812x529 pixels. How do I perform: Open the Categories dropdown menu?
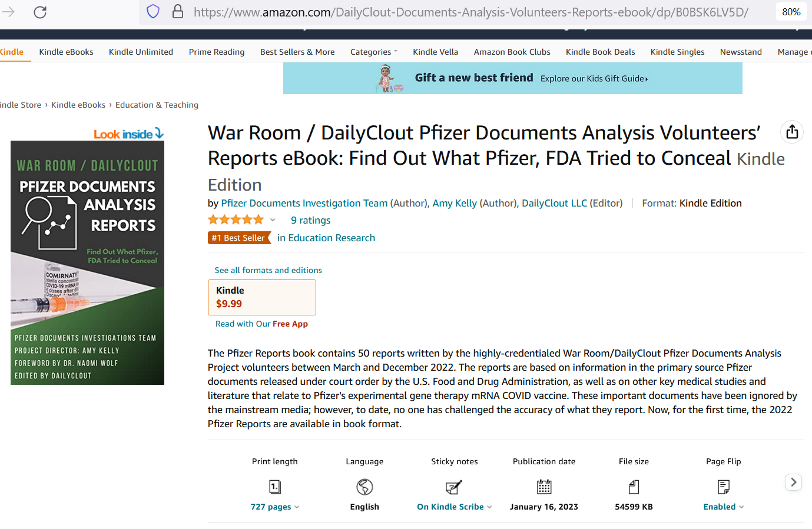pos(373,52)
